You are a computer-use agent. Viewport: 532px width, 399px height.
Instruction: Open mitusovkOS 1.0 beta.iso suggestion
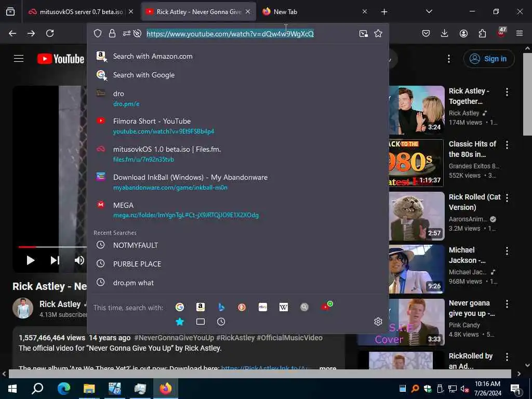238,154
